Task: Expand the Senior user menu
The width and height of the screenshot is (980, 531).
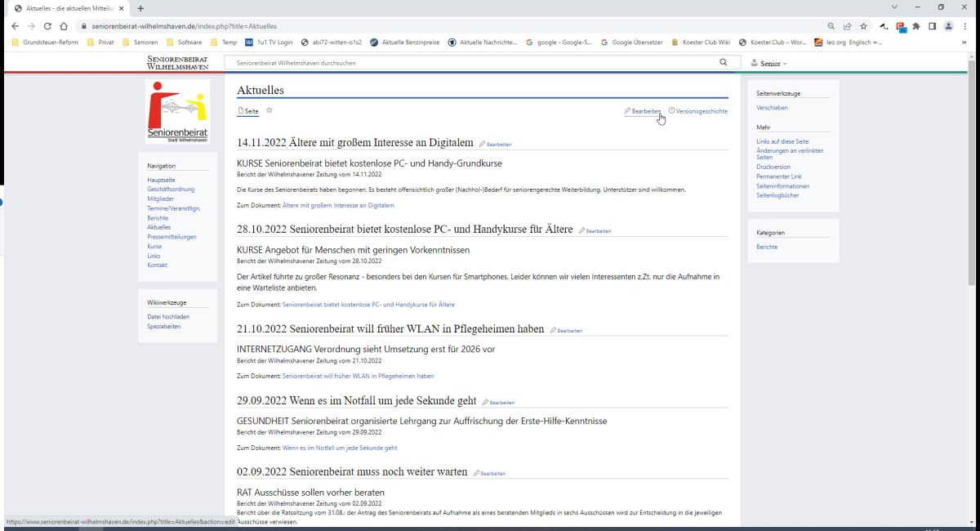Action: tap(768, 63)
